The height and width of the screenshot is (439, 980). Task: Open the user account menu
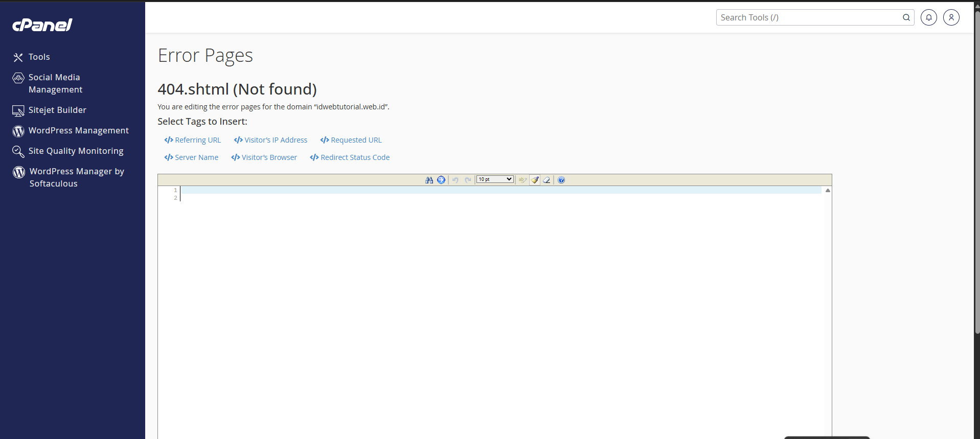pyautogui.click(x=951, y=17)
